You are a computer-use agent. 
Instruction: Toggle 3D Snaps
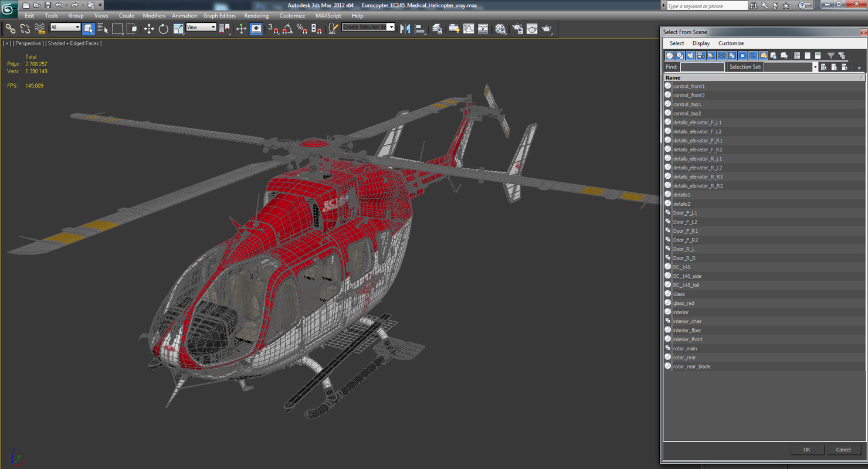point(273,29)
